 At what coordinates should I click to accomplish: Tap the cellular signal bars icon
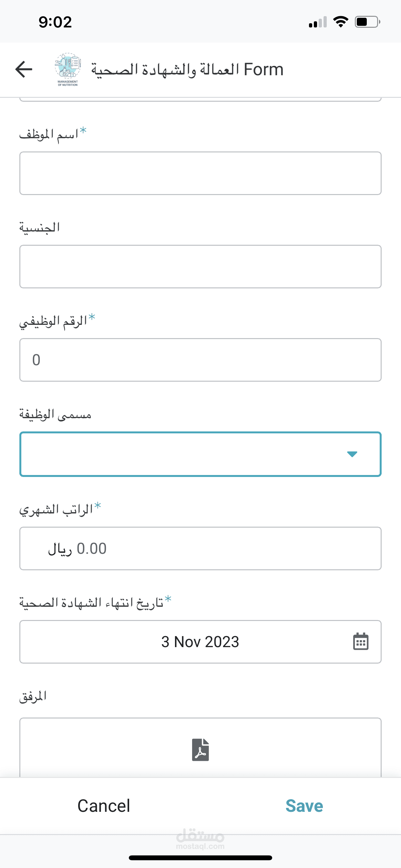[x=317, y=22]
